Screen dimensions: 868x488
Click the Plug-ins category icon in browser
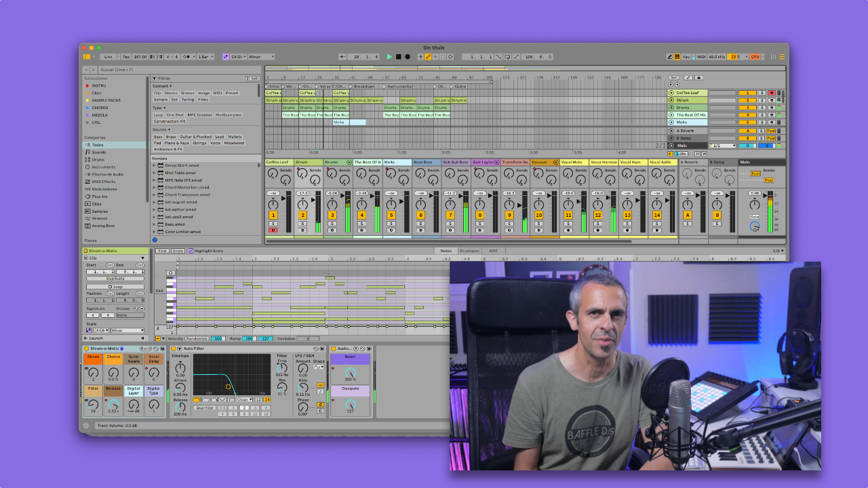tap(87, 197)
